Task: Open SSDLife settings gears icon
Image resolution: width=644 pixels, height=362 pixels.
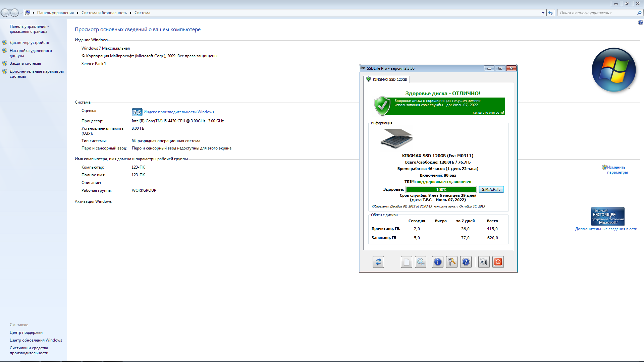Action: pos(420,262)
